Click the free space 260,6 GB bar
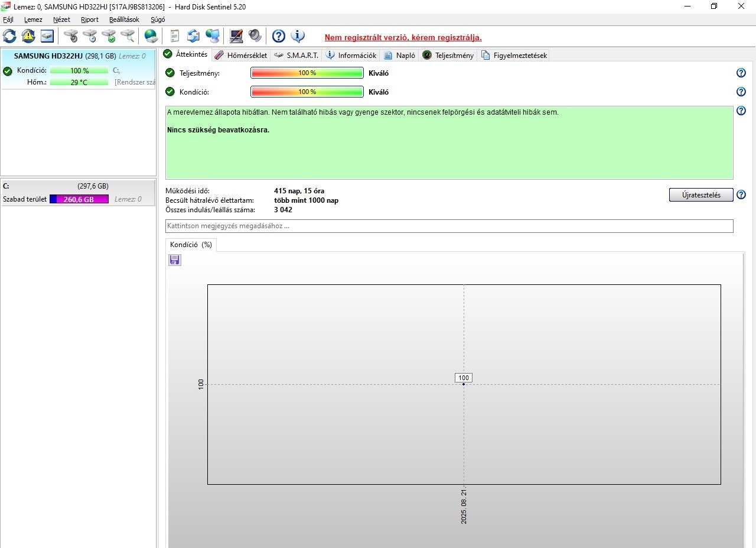The image size is (756, 548). click(x=79, y=199)
